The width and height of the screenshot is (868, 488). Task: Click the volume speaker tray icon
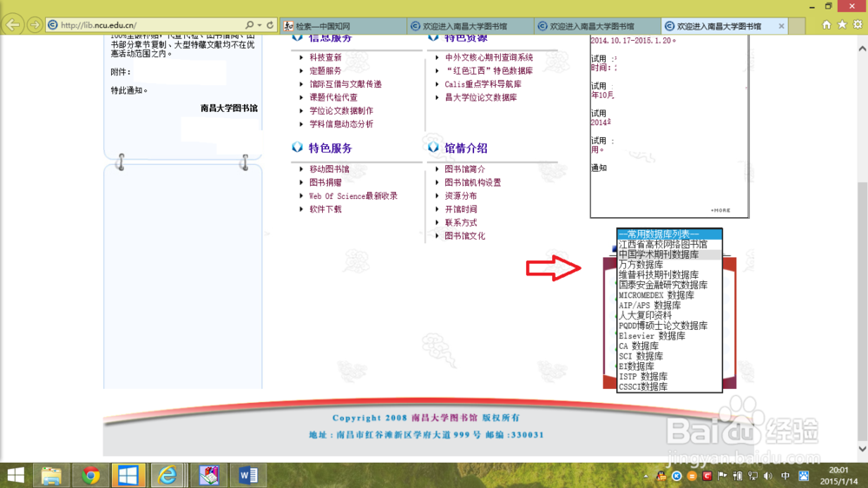click(x=768, y=476)
